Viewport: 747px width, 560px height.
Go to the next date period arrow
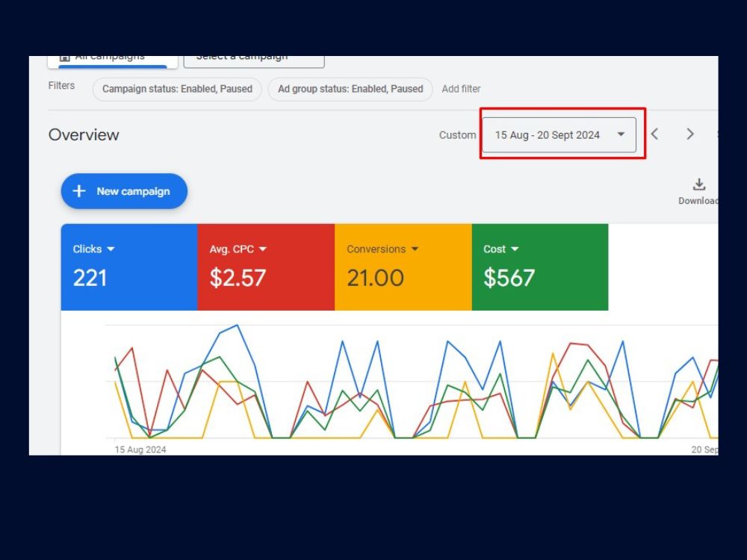pyautogui.click(x=689, y=134)
